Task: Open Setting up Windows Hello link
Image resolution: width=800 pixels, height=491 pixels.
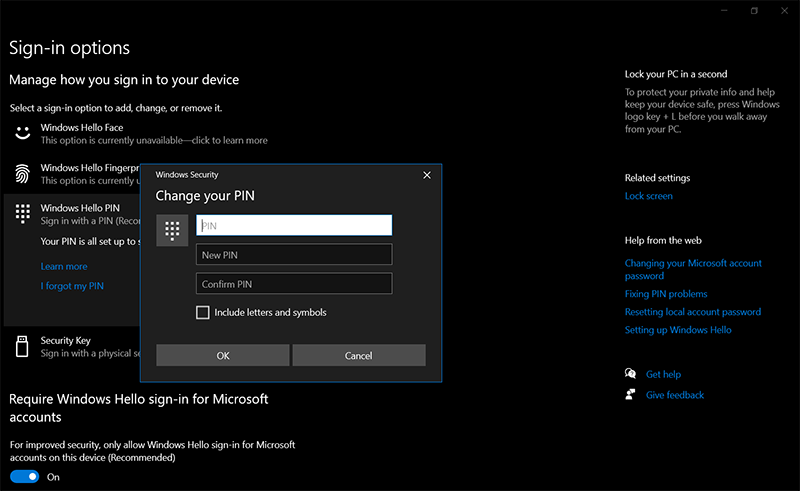Action: click(x=678, y=330)
